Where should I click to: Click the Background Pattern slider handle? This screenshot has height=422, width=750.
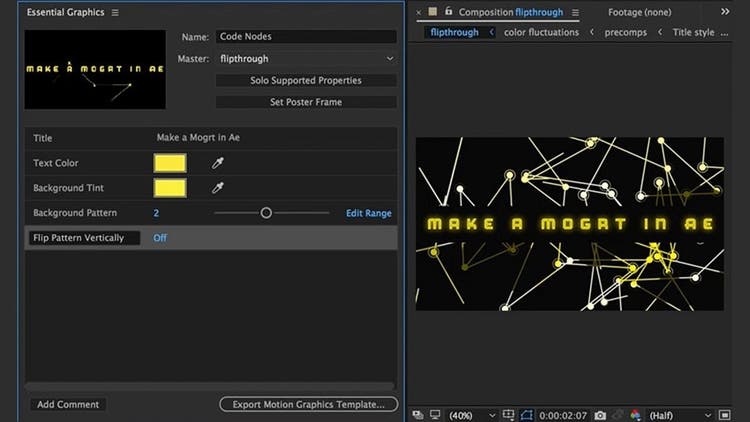[x=266, y=213]
